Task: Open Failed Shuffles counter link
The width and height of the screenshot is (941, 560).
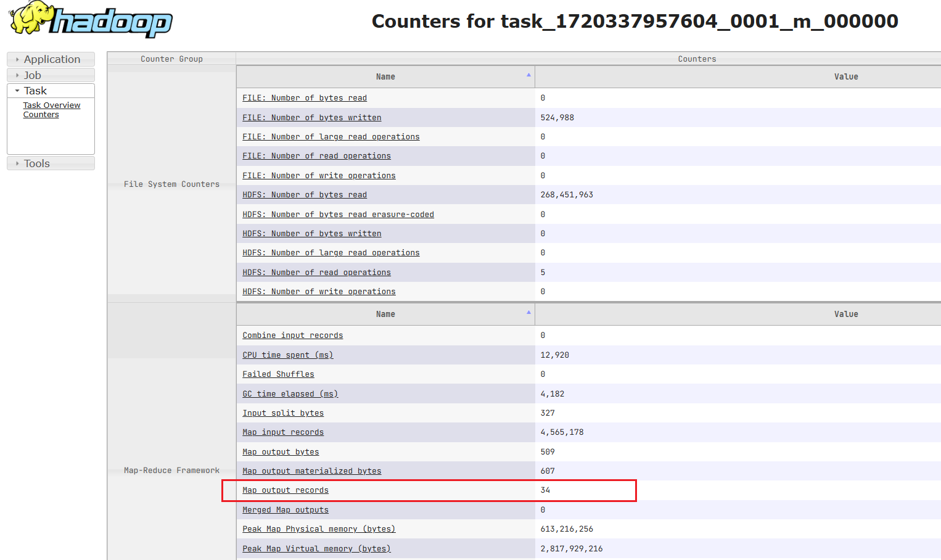Action: (x=278, y=374)
